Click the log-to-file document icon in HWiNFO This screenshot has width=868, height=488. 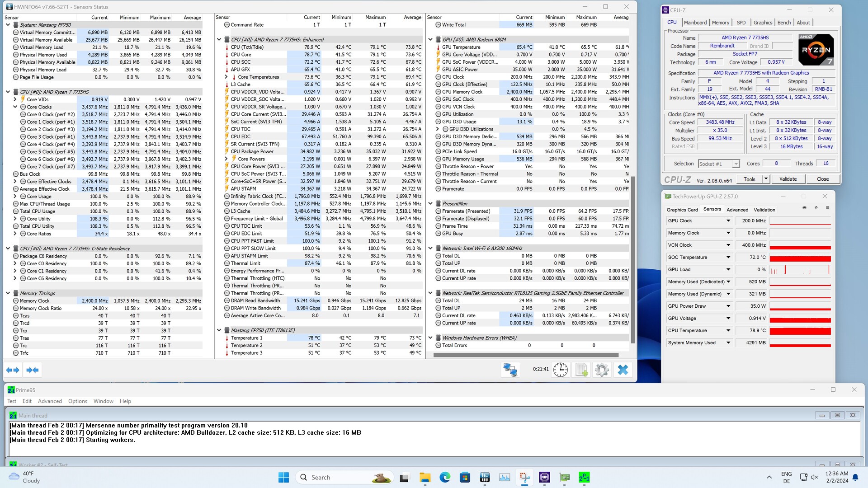581,370
